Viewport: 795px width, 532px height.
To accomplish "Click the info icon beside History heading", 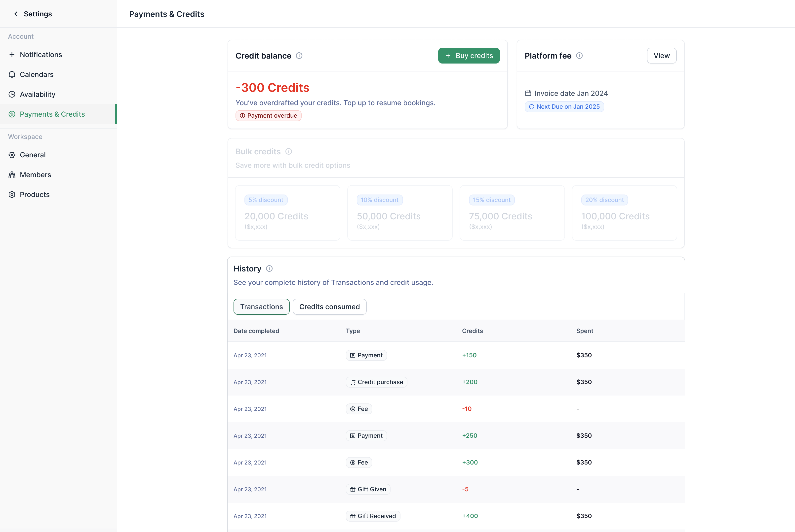I will coord(269,269).
